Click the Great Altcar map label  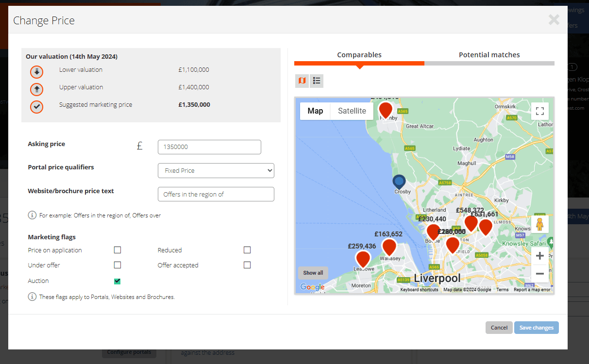(x=419, y=126)
